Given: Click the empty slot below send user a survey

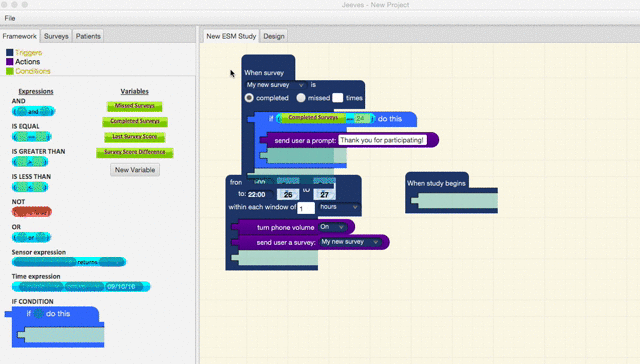Looking at the screenshot, I should [x=276, y=258].
